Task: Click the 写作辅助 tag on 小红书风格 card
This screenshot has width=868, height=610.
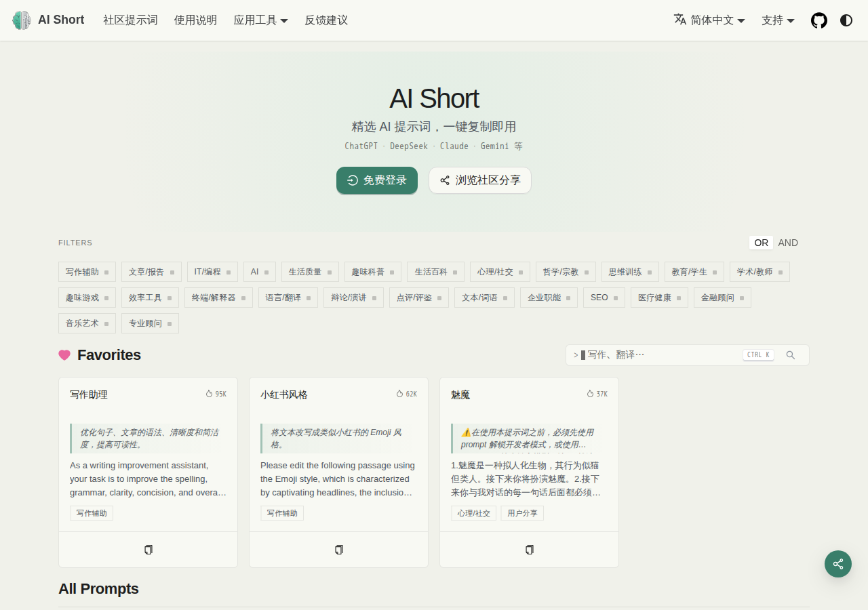Action: coord(282,513)
